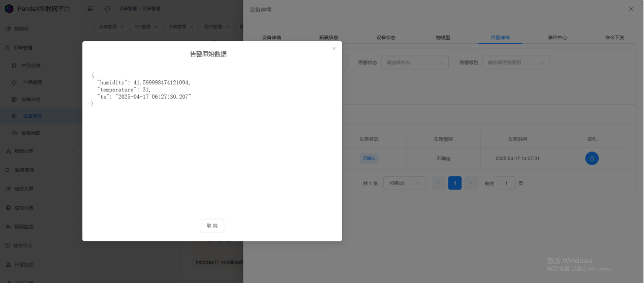Close the 设备详情 drawer with X
Image resolution: width=644 pixels, height=283 pixels.
click(631, 9)
